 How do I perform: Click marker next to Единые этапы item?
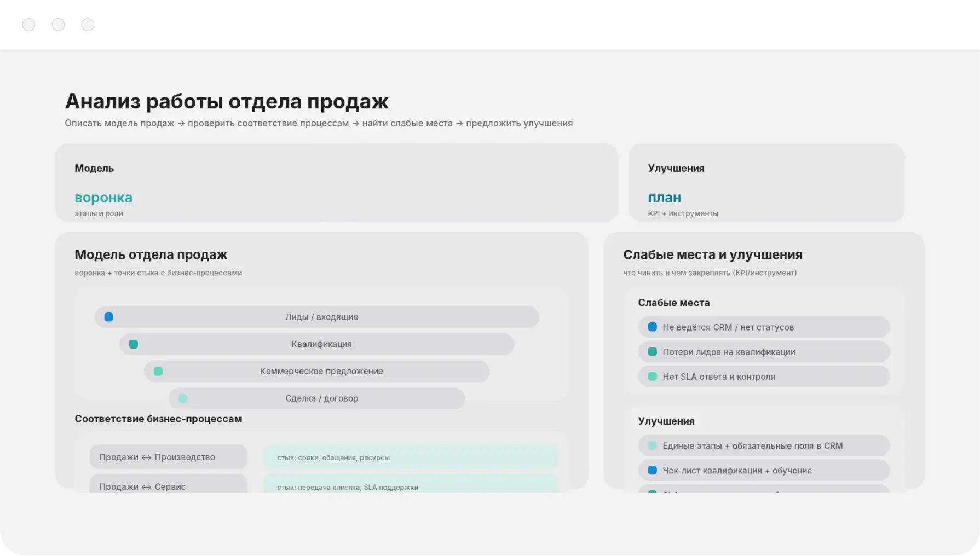tap(653, 445)
